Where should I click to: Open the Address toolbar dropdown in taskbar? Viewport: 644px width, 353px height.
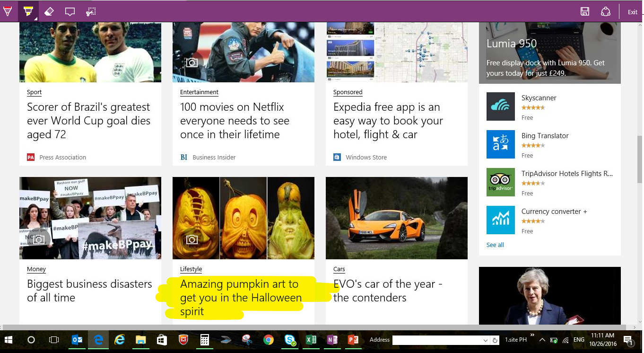click(486, 340)
